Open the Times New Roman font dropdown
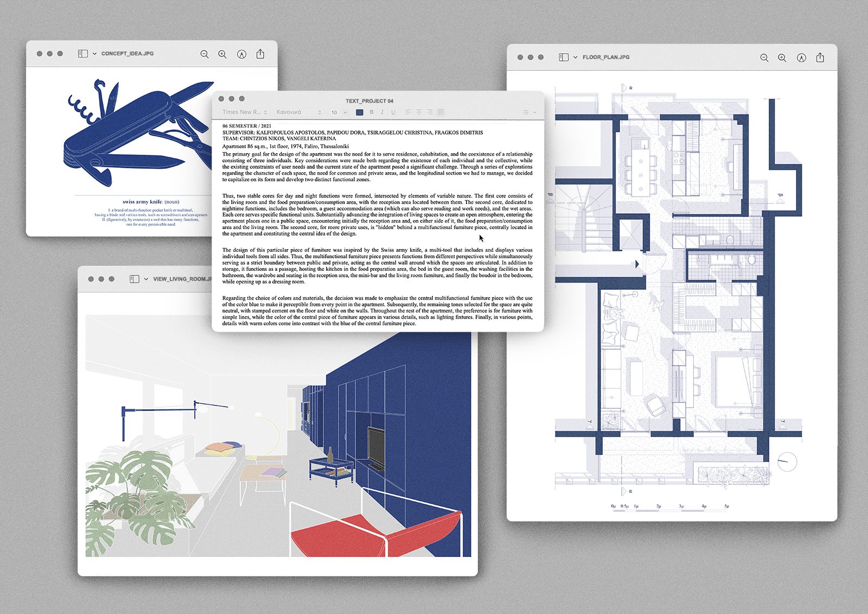Image resolution: width=868 pixels, height=614 pixels. (245, 112)
